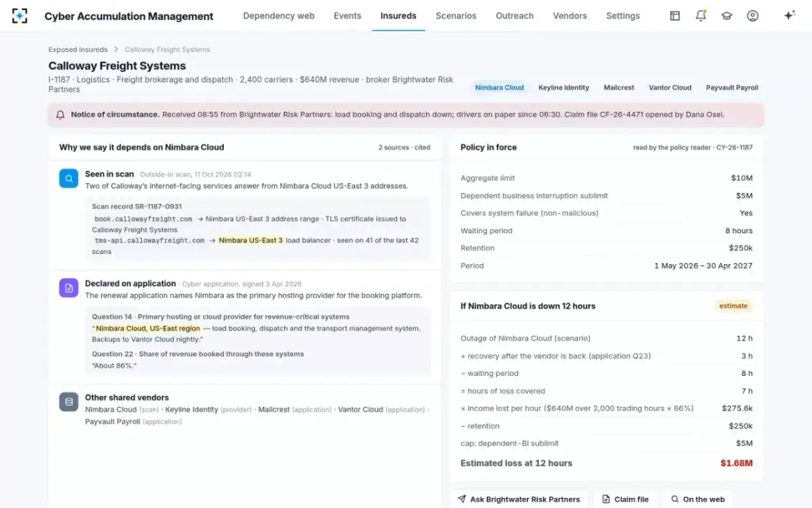Click highlighted Nimbara Cloud, US-East region text

[x=148, y=328]
